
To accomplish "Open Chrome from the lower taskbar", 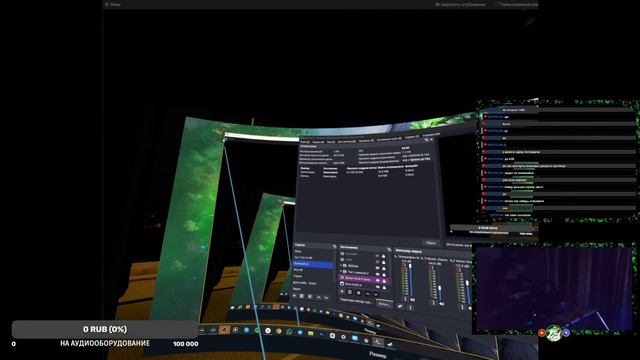I will tap(279, 331).
